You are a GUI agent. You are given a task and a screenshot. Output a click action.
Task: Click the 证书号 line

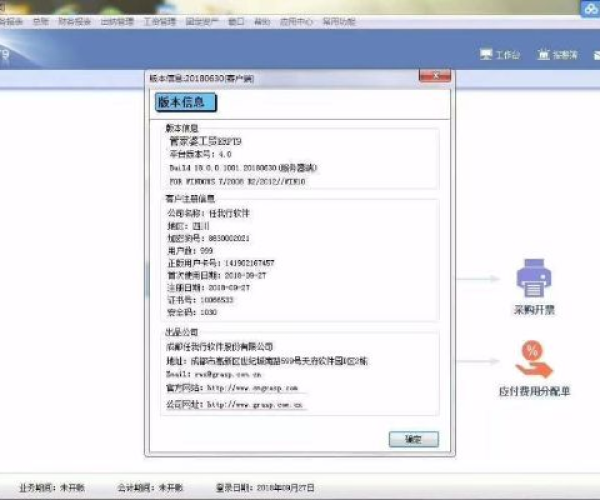(x=200, y=300)
